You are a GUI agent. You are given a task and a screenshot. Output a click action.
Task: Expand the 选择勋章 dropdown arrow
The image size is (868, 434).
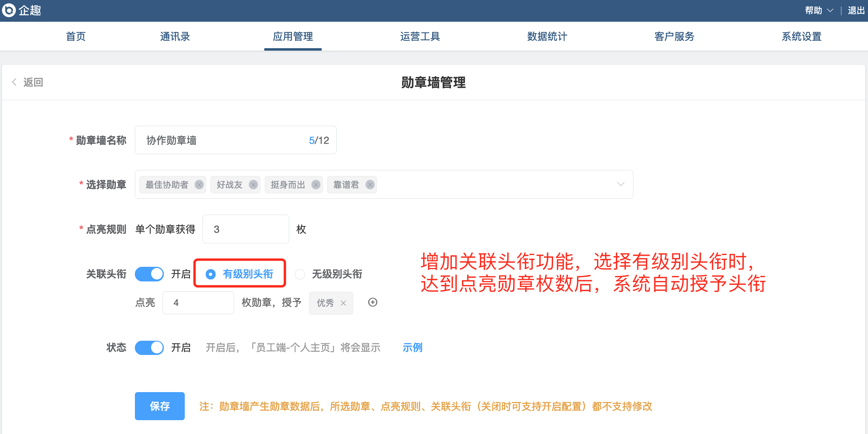(x=620, y=184)
